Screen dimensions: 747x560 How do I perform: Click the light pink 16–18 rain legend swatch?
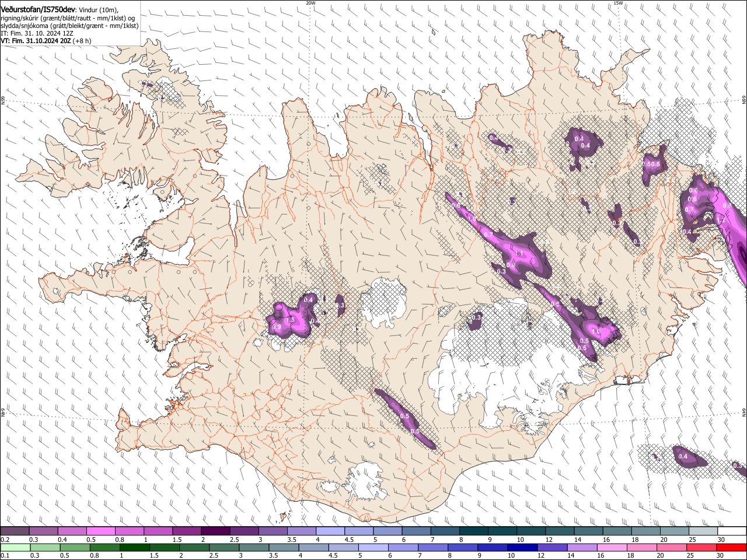point(612,548)
